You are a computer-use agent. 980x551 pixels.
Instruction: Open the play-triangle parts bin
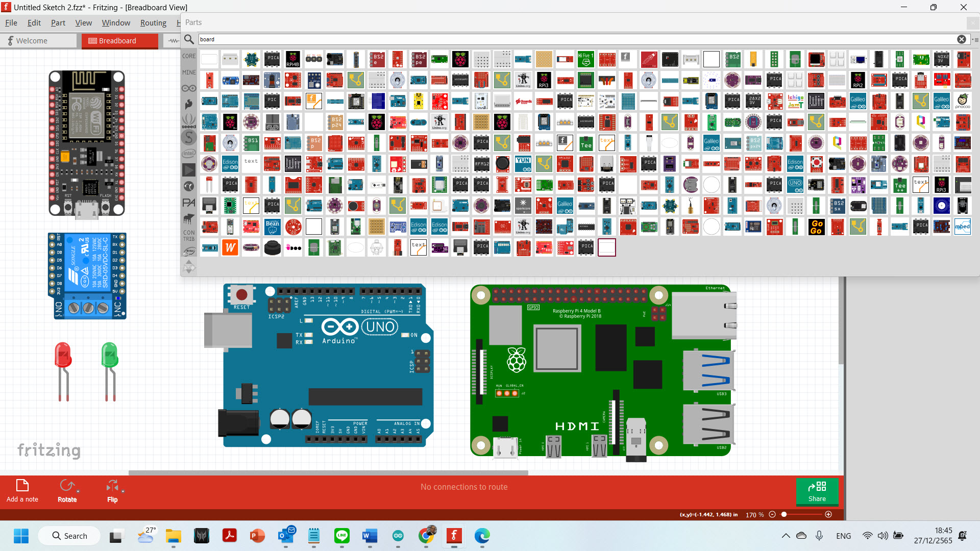pyautogui.click(x=189, y=170)
